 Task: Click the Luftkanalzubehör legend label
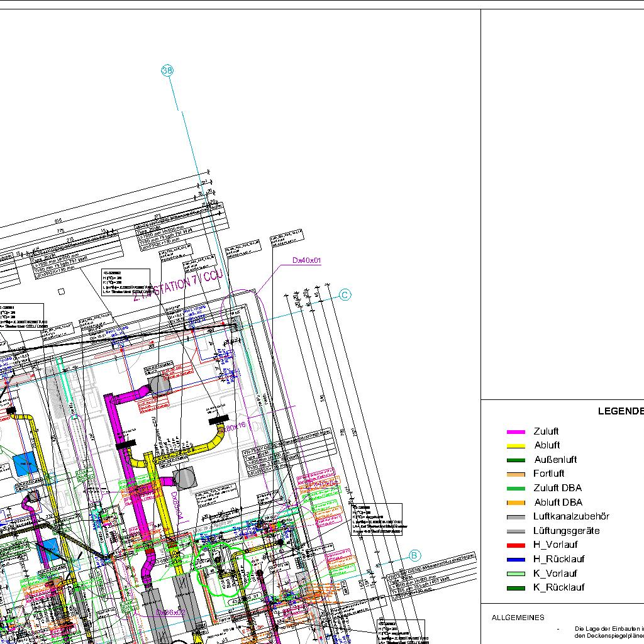coord(570,516)
